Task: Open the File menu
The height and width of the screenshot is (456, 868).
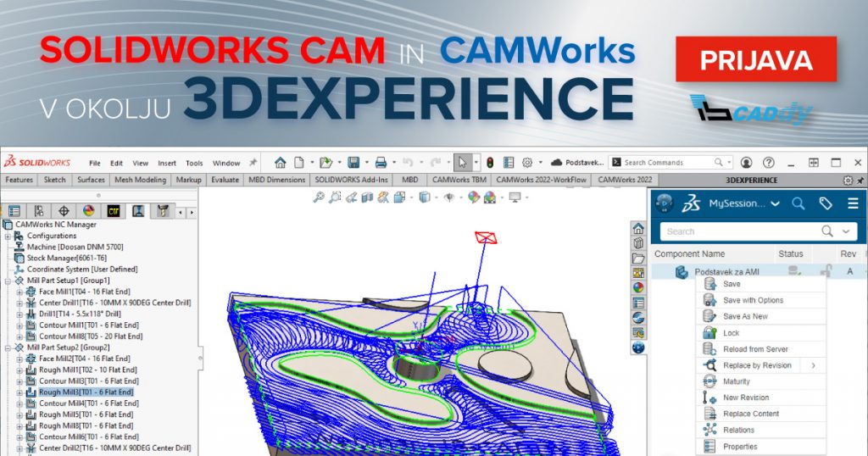Action: pos(95,164)
